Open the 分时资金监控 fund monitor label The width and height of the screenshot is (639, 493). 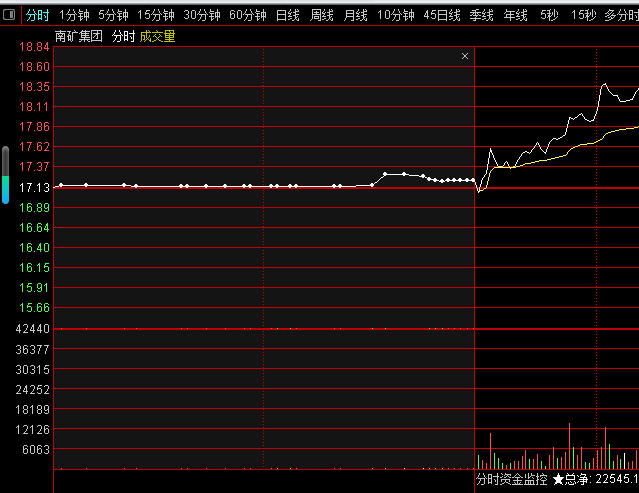tap(511, 480)
